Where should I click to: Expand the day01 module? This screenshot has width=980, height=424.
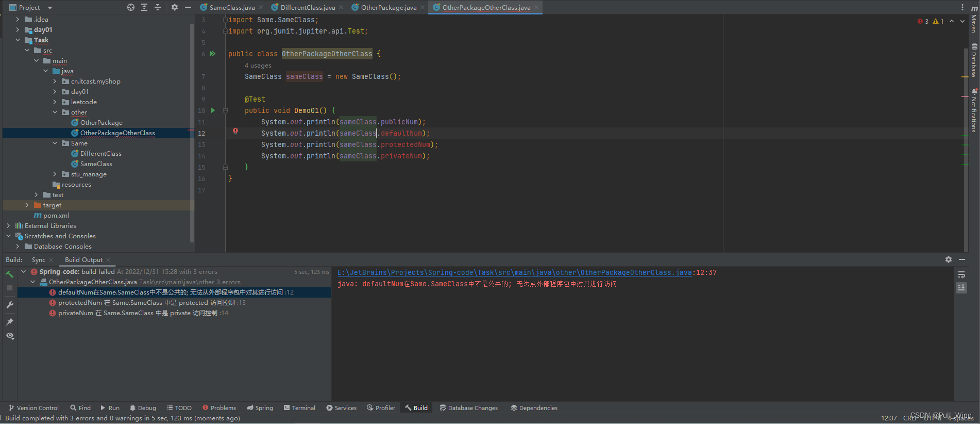pos(18,30)
